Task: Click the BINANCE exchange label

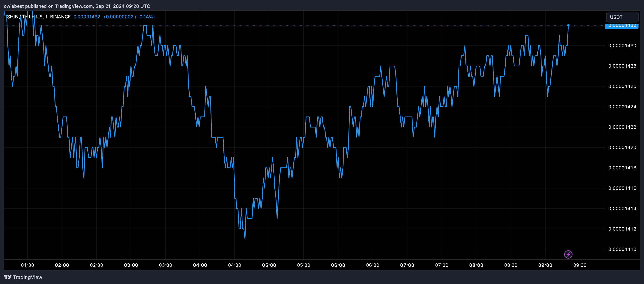Action: (60, 17)
